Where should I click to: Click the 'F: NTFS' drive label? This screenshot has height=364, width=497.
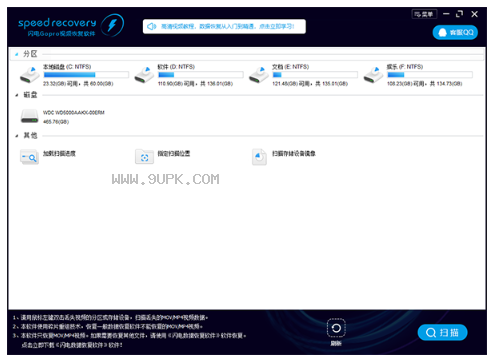point(405,67)
